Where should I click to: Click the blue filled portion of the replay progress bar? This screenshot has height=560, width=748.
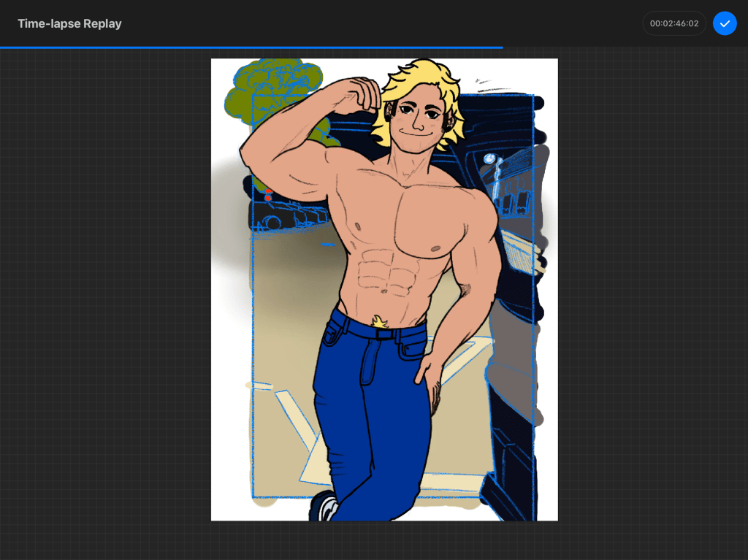click(248, 47)
